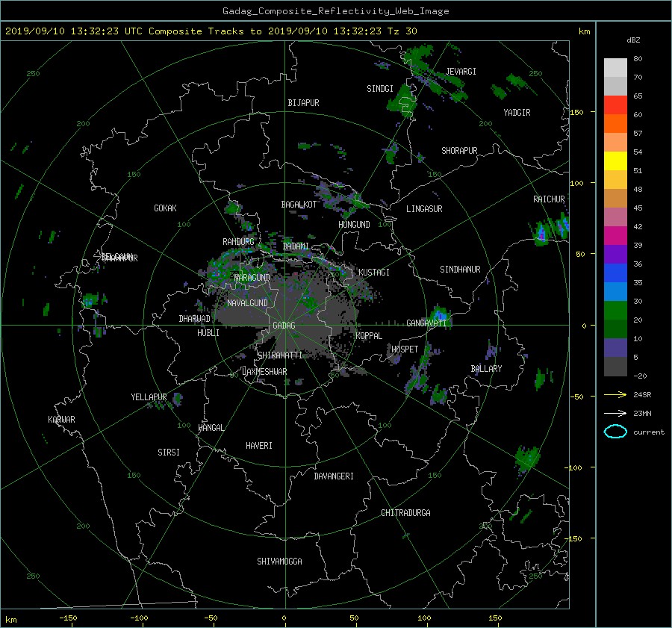Click the NARAGUND city label
This screenshot has height=628, width=672.
(252, 277)
